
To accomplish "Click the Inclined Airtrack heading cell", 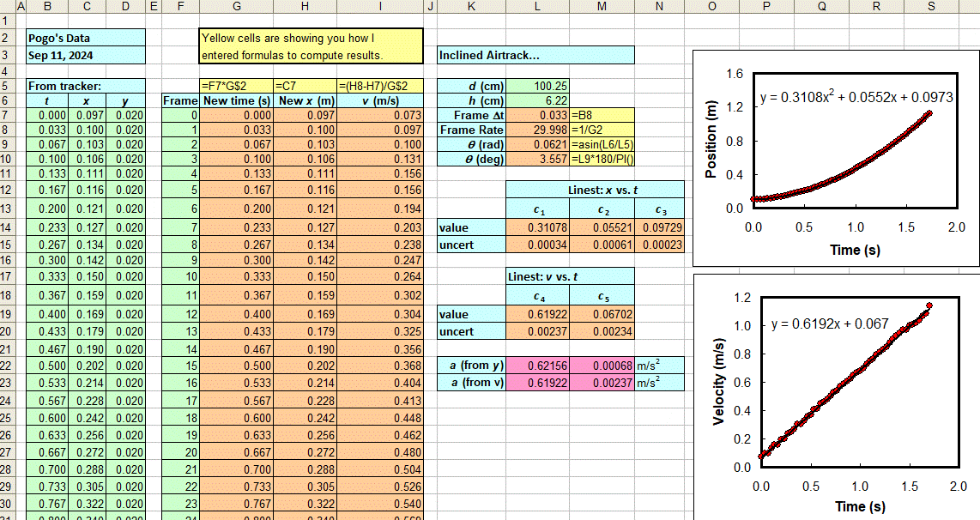I will point(535,55).
